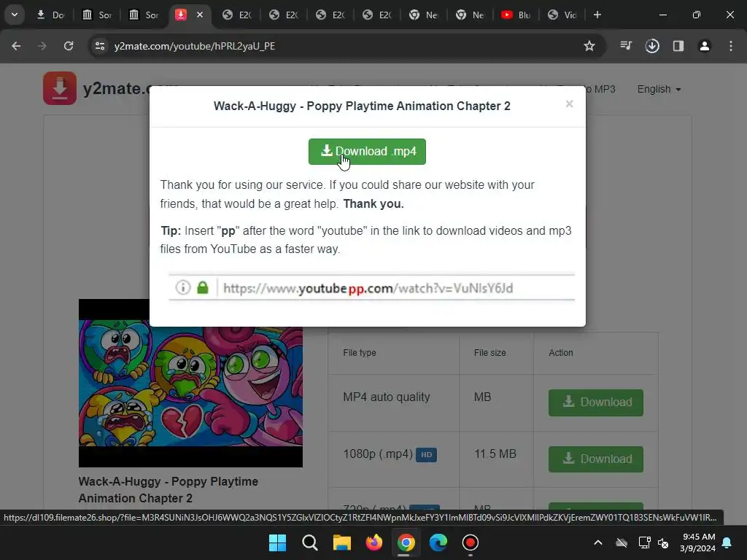Open Windows Search from the taskbar

coord(309,542)
